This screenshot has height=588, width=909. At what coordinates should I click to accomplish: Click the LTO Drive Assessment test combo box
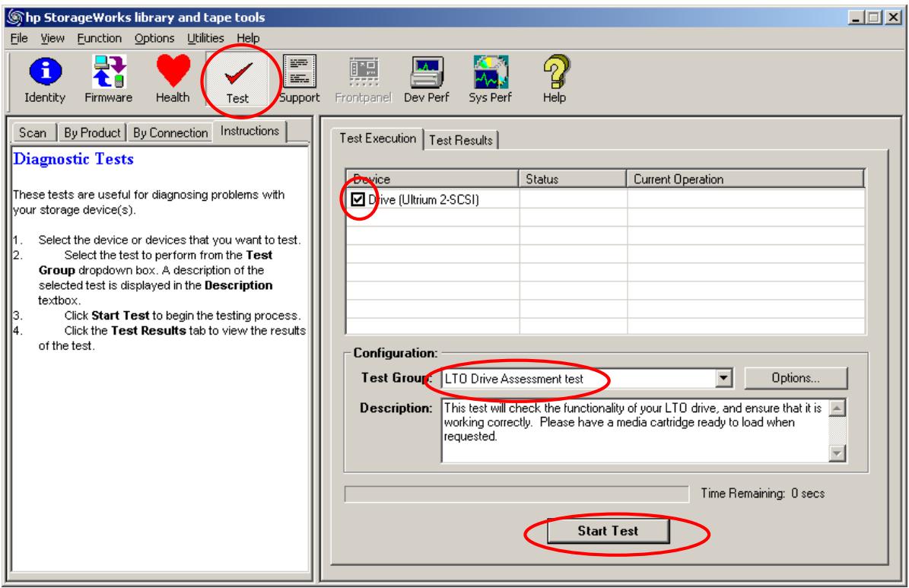click(x=586, y=378)
